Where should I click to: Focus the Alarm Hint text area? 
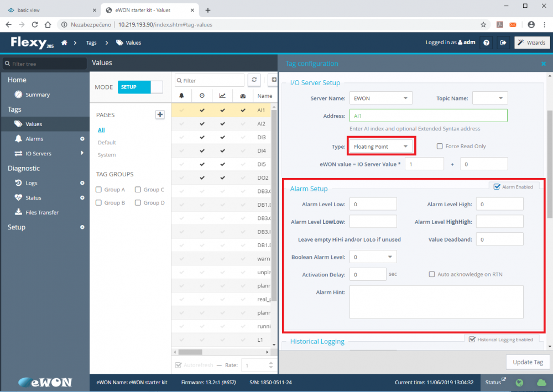coord(436,302)
